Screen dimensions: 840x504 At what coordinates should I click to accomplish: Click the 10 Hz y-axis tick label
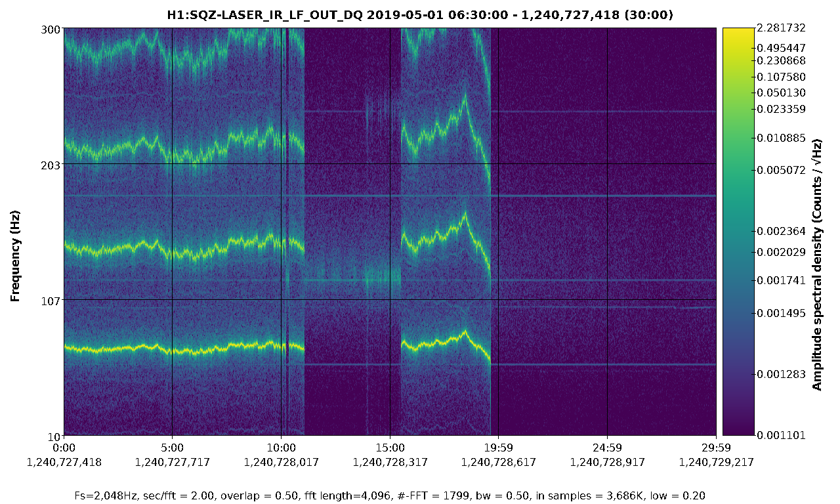pyautogui.click(x=54, y=436)
